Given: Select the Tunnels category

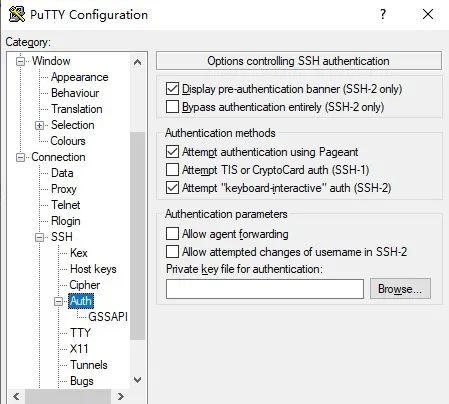Looking at the screenshot, I should pos(89,365).
